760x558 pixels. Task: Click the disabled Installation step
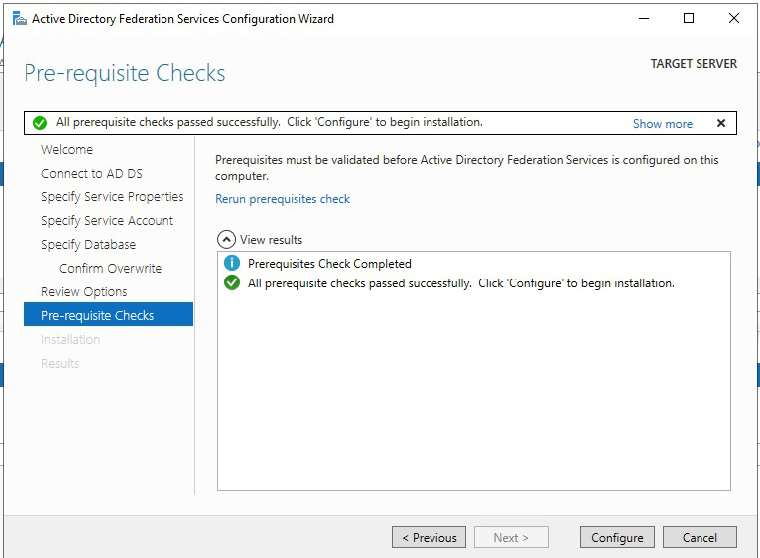tap(71, 339)
